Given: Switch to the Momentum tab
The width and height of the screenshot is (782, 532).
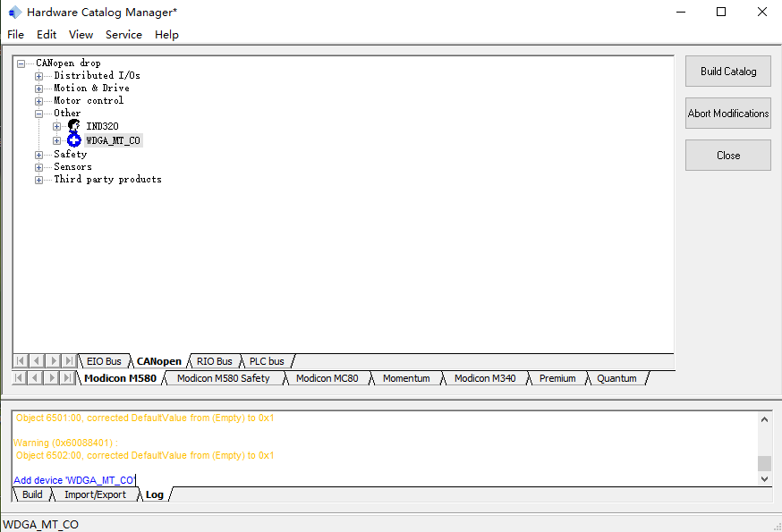Looking at the screenshot, I should coord(406,378).
